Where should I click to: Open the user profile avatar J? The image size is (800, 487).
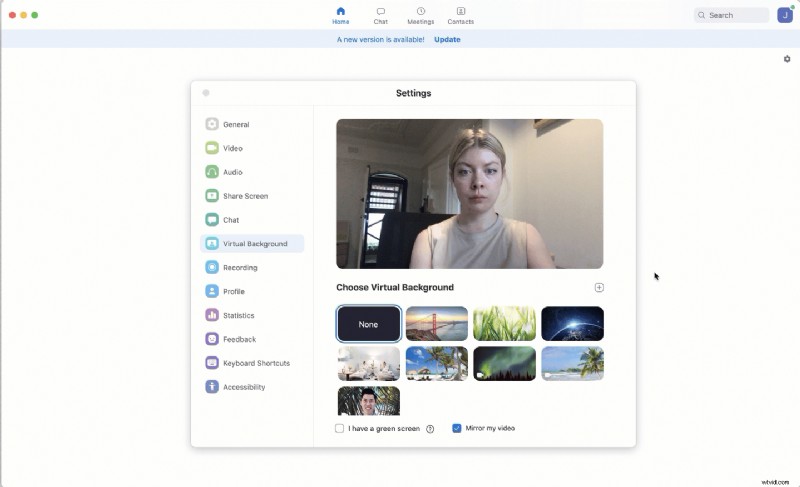click(785, 15)
